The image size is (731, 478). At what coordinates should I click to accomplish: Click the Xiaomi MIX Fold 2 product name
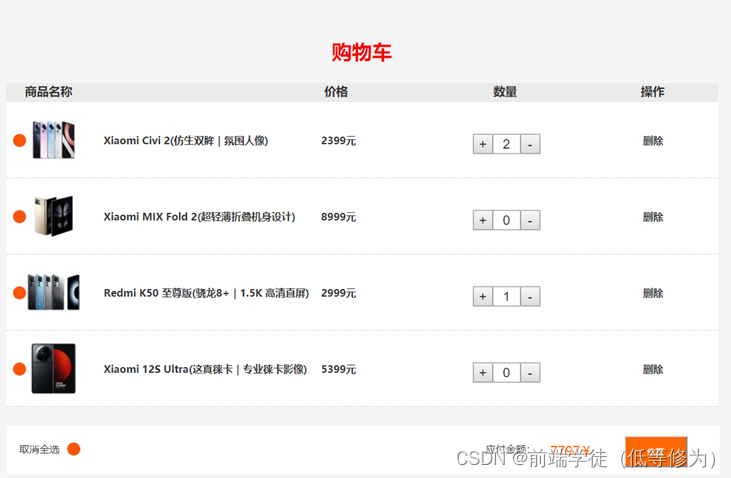point(199,217)
